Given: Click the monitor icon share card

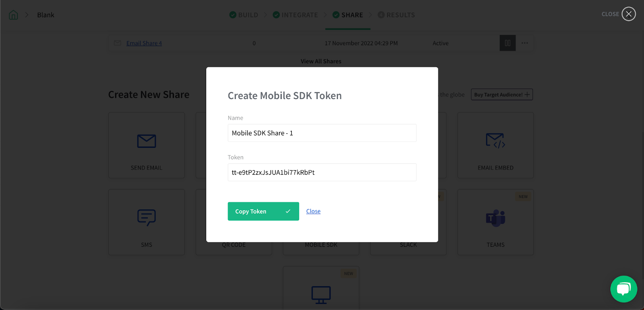Looking at the screenshot, I should (x=321, y=295).
